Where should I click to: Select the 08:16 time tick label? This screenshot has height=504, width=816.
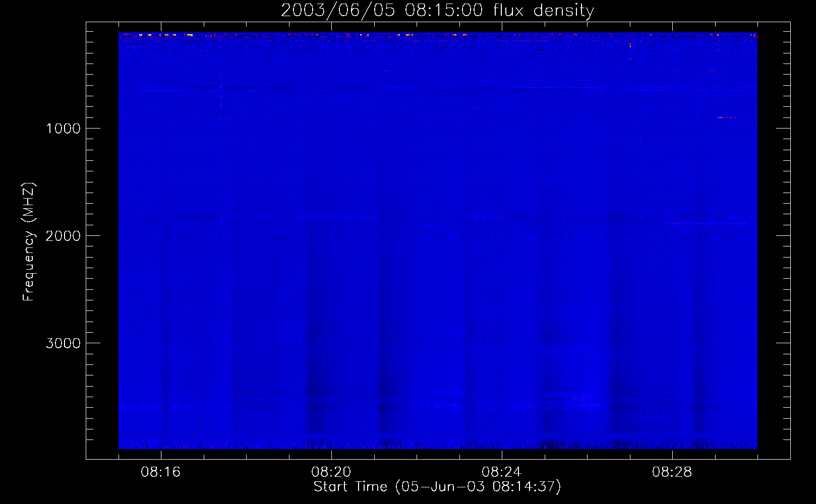pyautogui.click(x=160, y=472)
